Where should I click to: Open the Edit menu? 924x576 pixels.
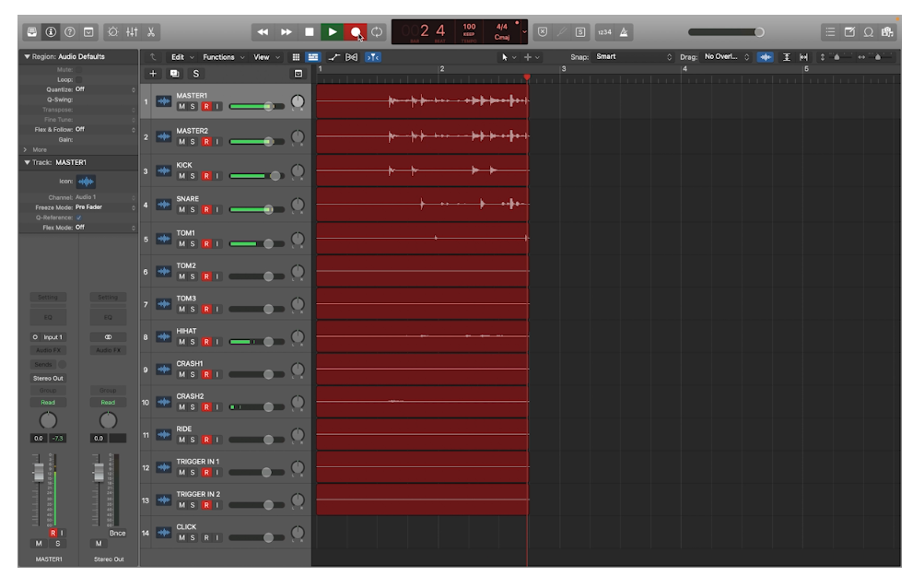182,57
